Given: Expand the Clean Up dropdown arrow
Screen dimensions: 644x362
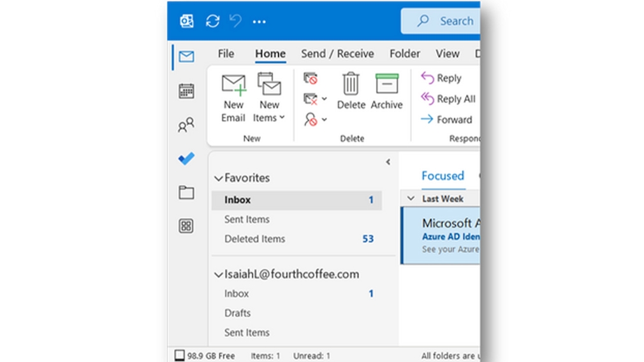Looking at the screenshot, I should click(325, 99).
